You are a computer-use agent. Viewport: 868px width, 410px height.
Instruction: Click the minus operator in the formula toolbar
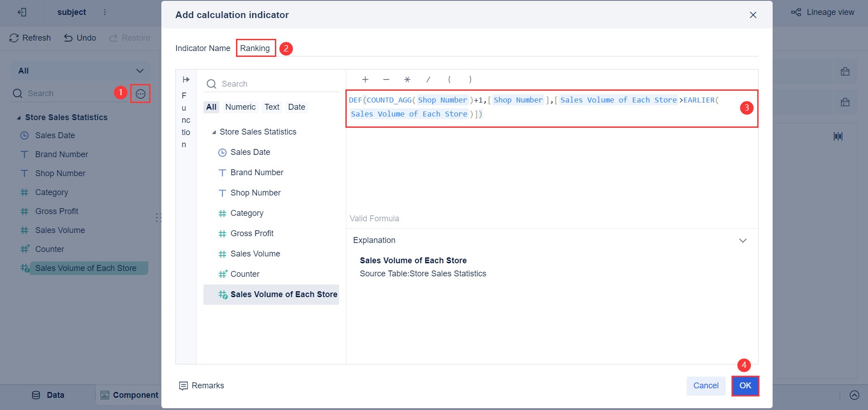tap(386, 79)
